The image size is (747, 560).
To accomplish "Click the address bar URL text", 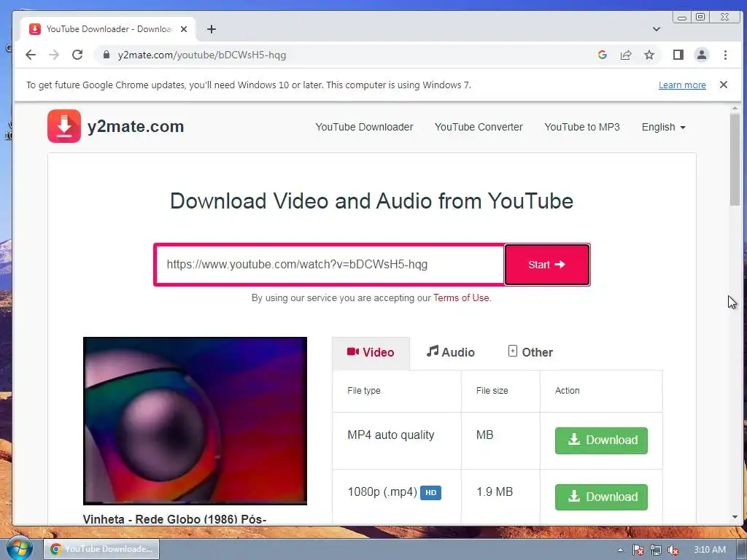I will point(202,55).
